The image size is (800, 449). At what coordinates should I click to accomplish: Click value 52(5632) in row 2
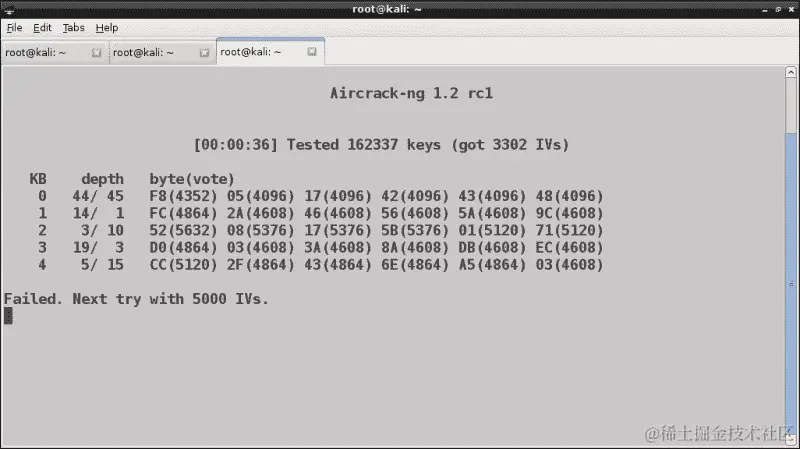coord(183,231)
